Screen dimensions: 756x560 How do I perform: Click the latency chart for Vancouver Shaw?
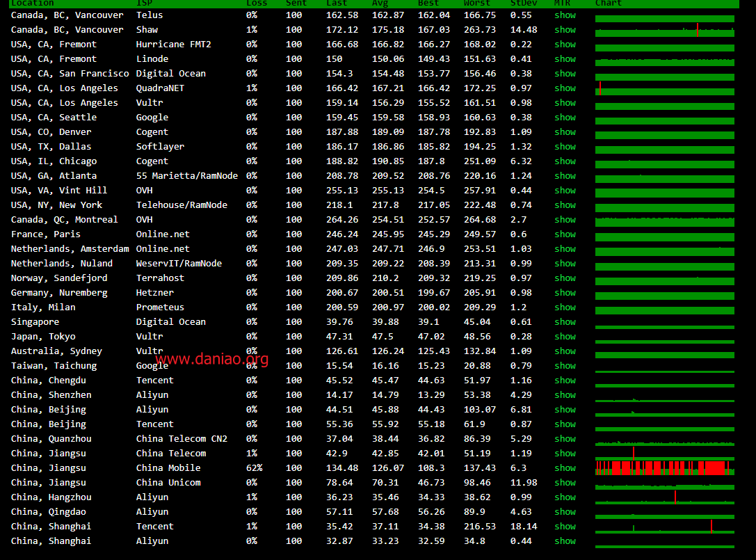pos(664,30)
